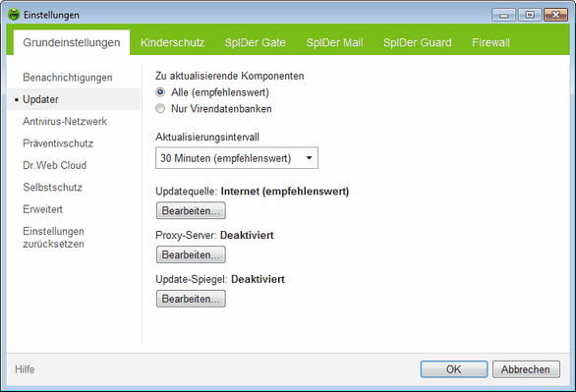Click the Aktualisierungsintervall label

(x=207, y=138)
